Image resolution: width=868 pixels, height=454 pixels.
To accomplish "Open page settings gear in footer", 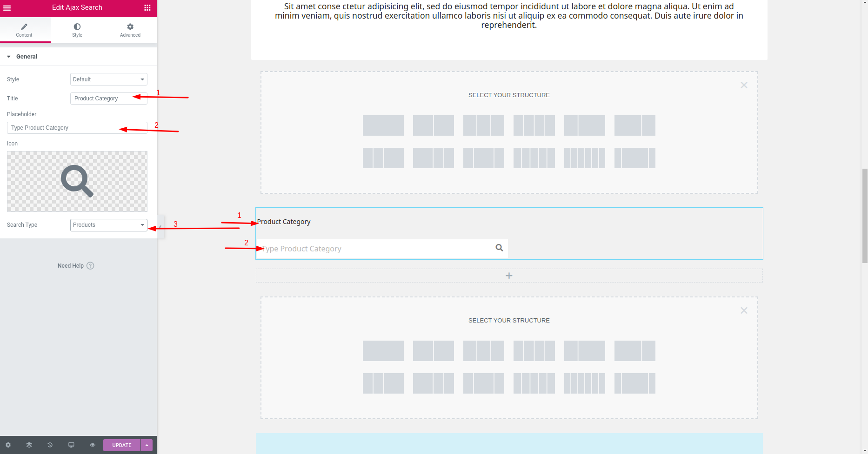I will pos(8,445).
